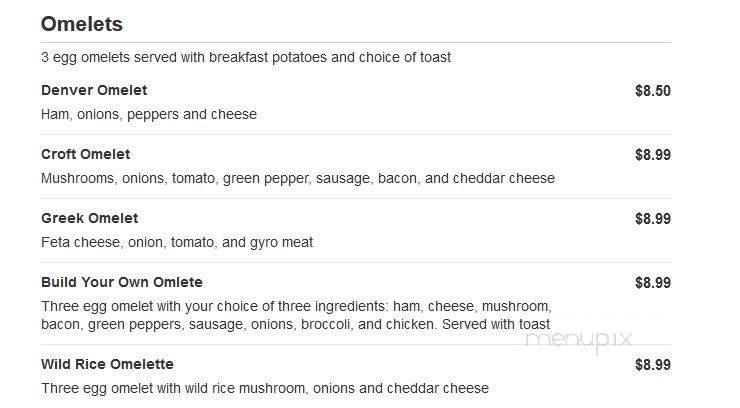Viewport: 740px width, 408px height.
Task: Click the menupix watermark logo
Action: [579, 340]
